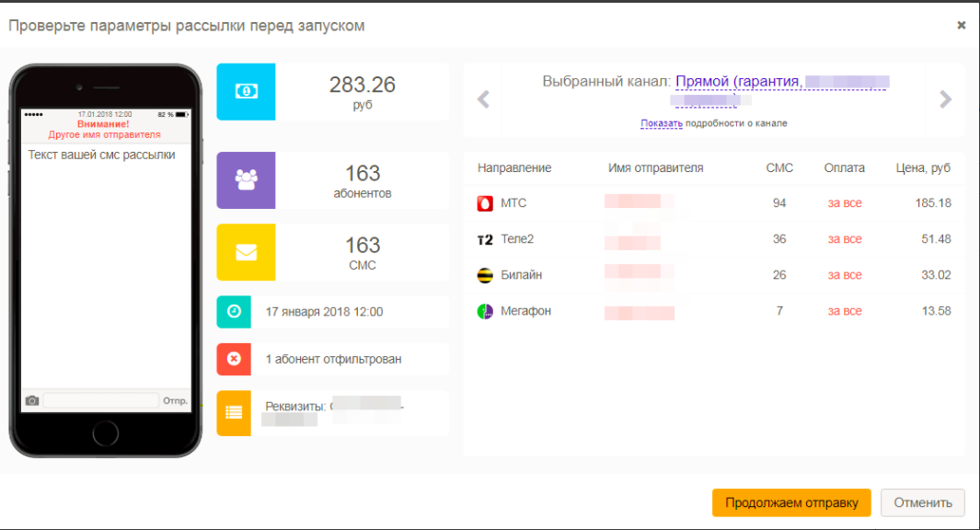
Task: Navigate to next channel with right arrow
Action: point(946,99)
